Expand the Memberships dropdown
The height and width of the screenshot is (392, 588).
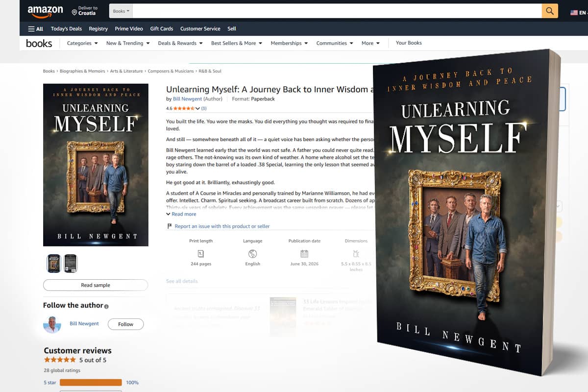(289, 43)
